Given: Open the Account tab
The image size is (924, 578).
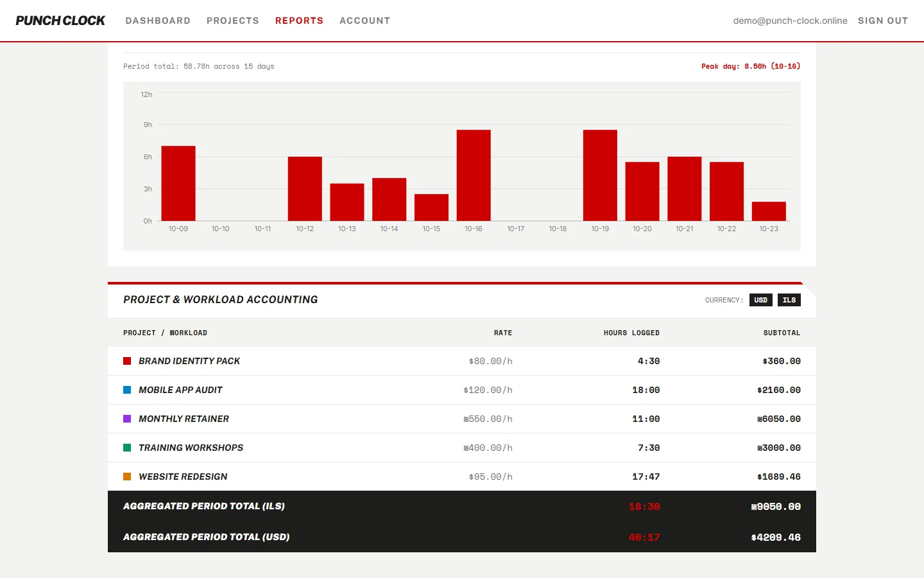Looking at the screenshot, I should coord(364,21).
